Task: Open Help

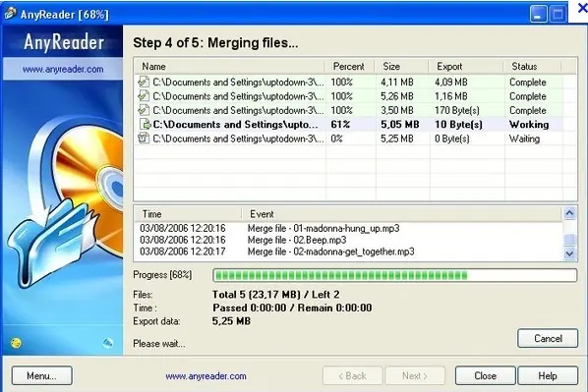Action: coord(548,375)
